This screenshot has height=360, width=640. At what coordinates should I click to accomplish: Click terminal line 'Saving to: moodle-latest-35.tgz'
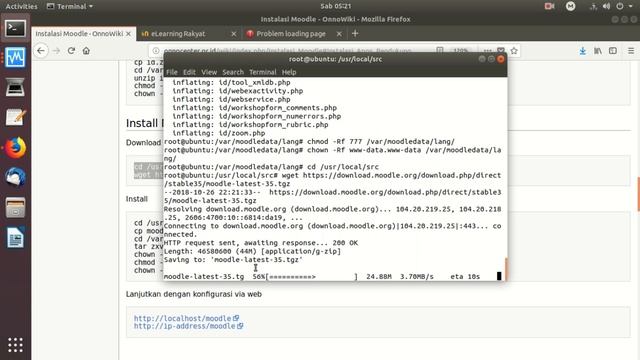point(233,260)
